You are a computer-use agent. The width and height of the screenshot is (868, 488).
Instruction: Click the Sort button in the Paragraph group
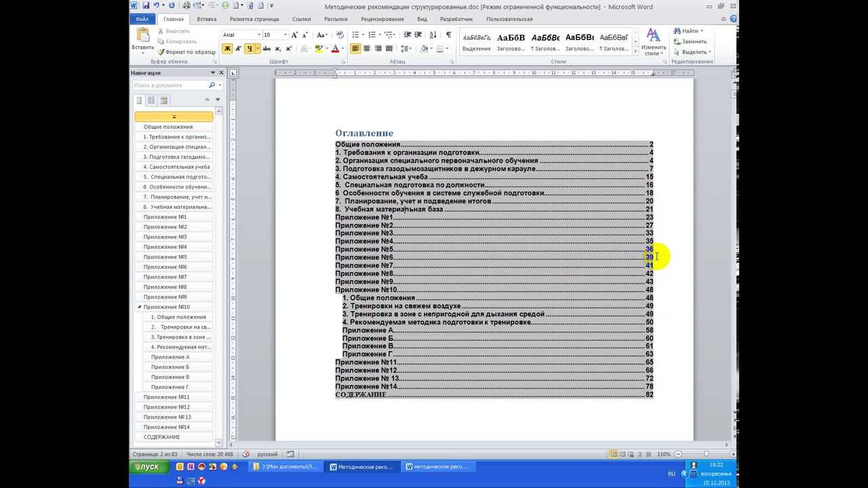coord(433,35)
